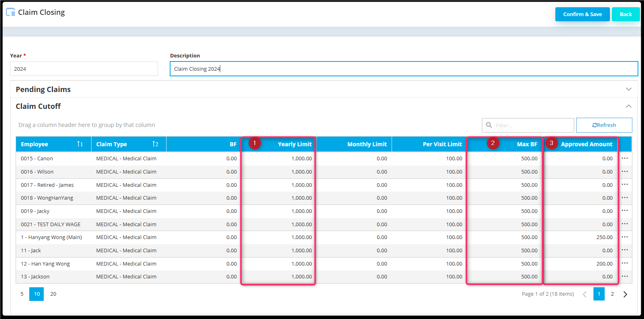Open row options for 11 - Jack
Image resolution: width=644 pixels, height=319 pixels.
(625, 250)
